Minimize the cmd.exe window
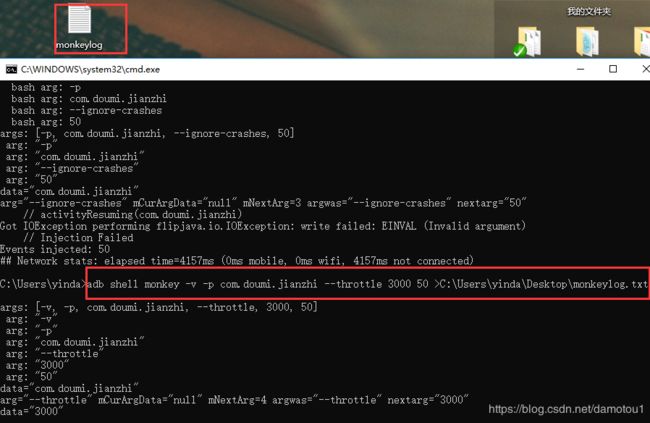Viewport: 650px width, 423px height. point(580,69)
